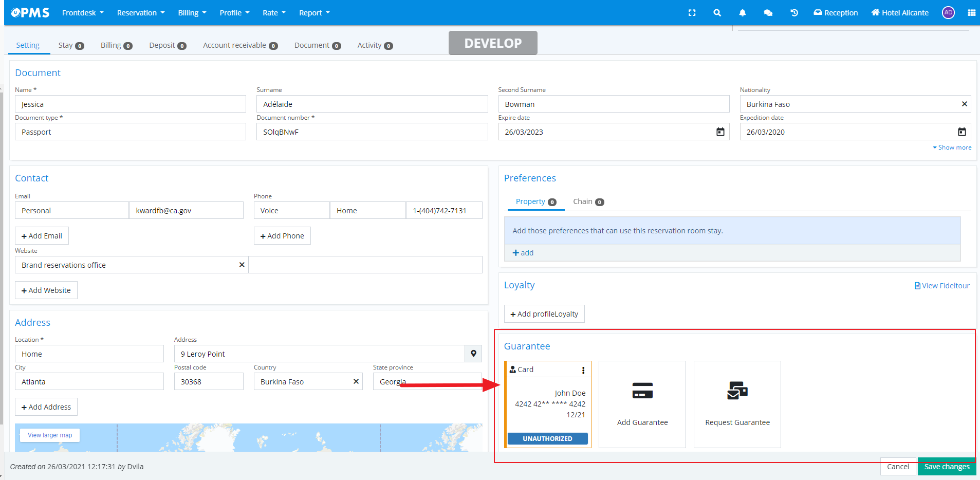Viewport: 980px width, 480px height.
Task: Open Expire date calendar picker
Action: click(x=720, y=132)
